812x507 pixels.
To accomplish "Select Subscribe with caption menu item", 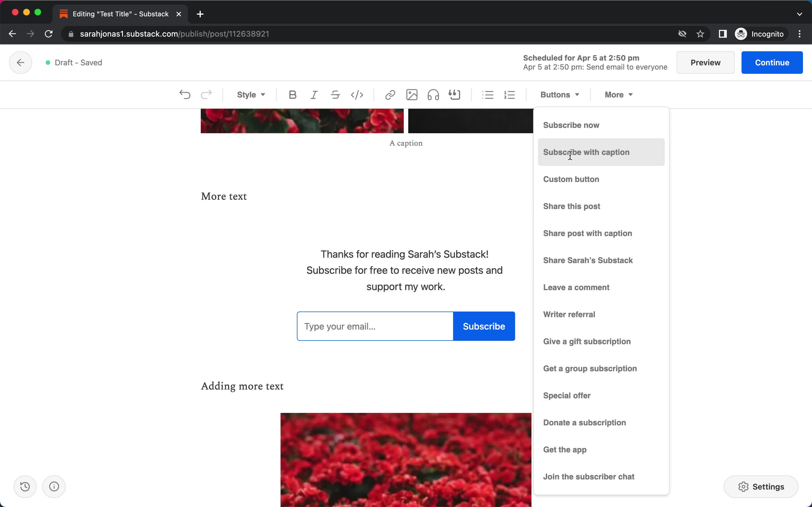I will [x=586, y=152].
